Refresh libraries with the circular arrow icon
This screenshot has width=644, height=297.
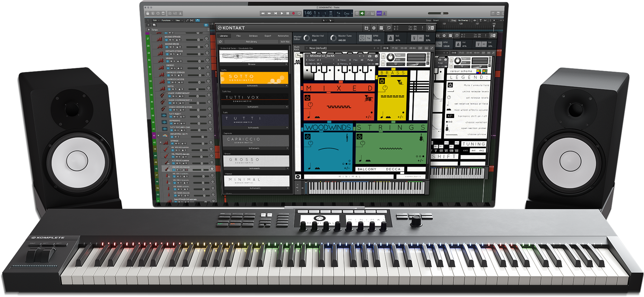220,41
